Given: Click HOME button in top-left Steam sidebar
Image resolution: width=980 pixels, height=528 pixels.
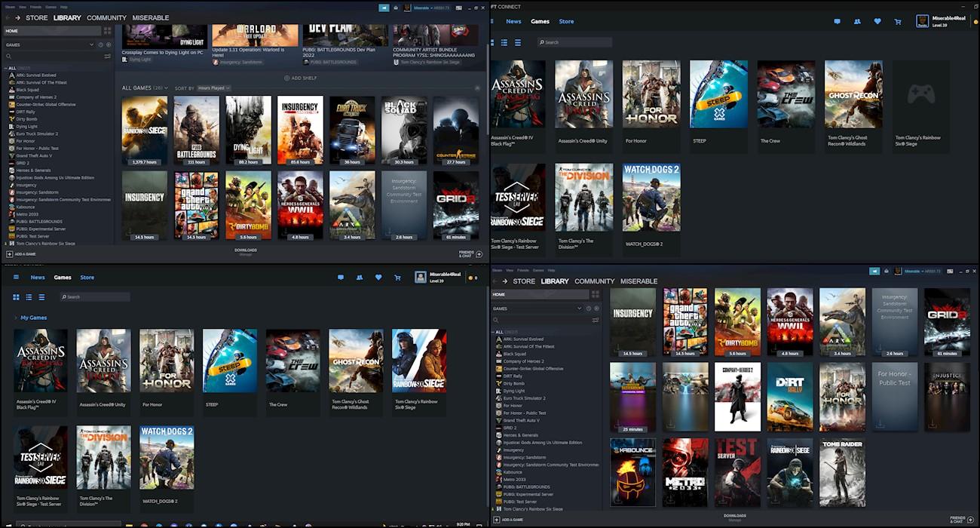Looking at the screenshot, I should (x=51, y=31).
